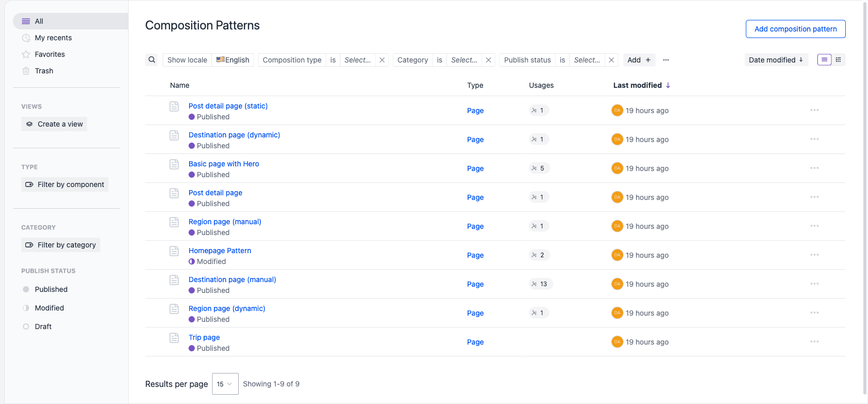Click the usages badge for Destination page (manual)
Image resolution: width=868 pixels, height=404 pixels.
[x=540, y=284]
